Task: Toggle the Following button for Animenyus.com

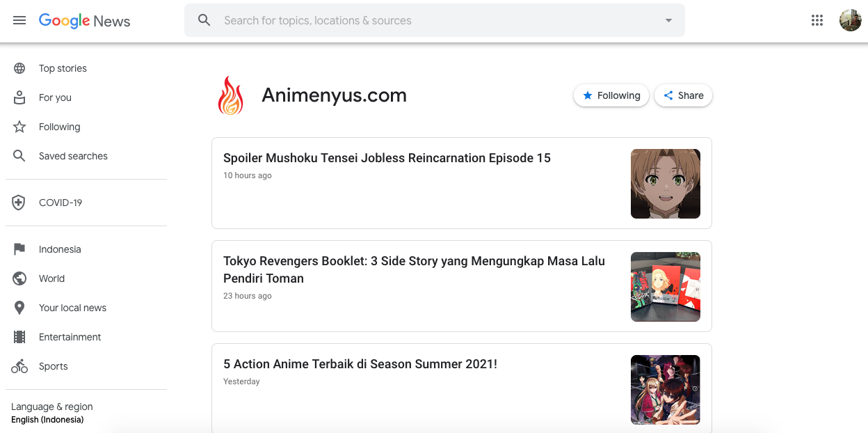Action: click(x=611, y=95)
